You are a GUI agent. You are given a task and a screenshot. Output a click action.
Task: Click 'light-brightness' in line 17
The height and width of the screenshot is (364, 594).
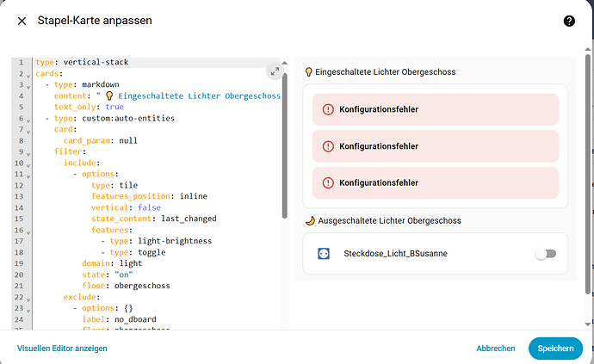pyautogui.click(x=175, y=241)
